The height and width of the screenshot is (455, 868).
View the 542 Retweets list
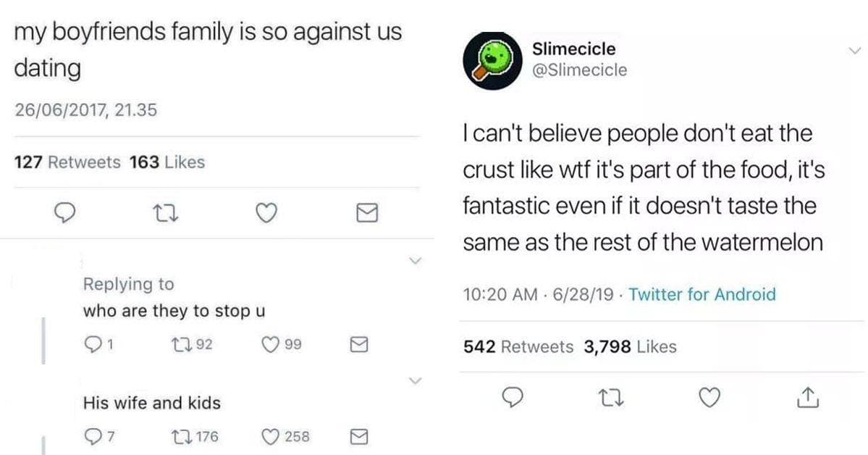click(x=518, y=347)
